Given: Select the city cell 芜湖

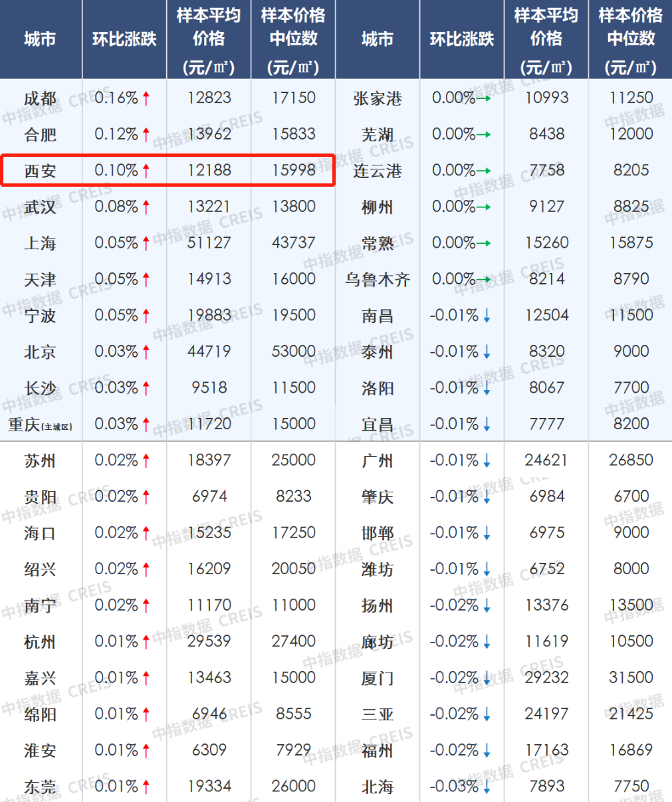Looking at the screenshot, I should [378, 135].
